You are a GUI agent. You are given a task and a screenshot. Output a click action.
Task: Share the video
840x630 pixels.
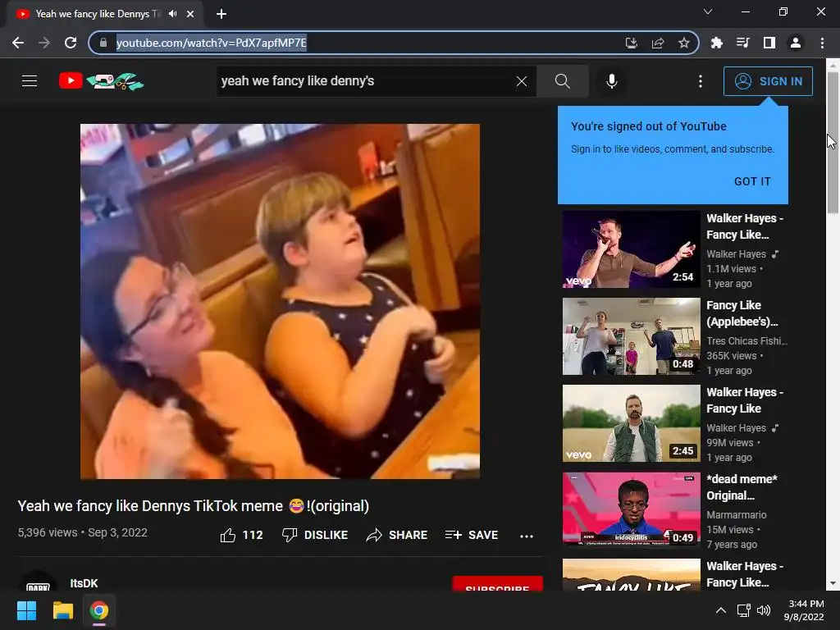tap(396, 535)
